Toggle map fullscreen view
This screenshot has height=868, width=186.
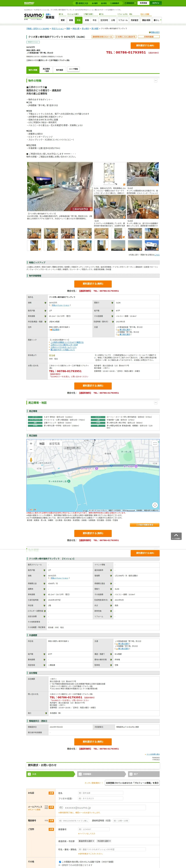(x=155, y=443)
